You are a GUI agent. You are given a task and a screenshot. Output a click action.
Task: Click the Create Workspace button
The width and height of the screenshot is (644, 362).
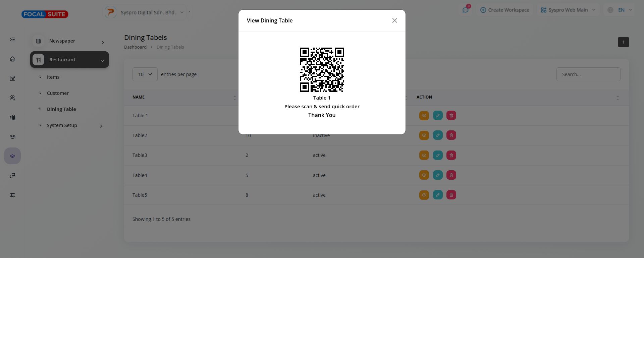(504, 10)
